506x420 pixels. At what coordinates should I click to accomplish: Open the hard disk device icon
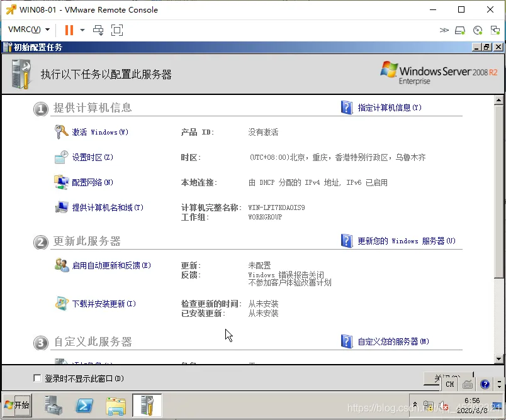460,30
